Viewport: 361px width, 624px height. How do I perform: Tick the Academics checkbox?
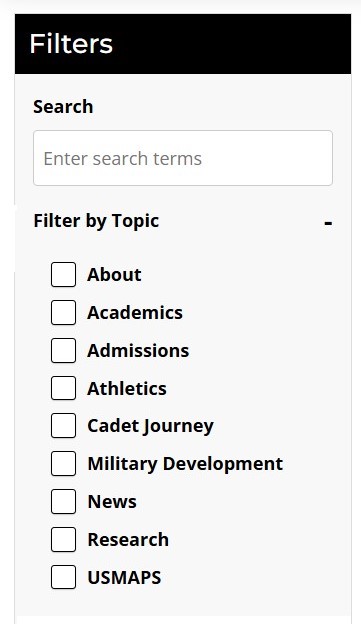(63, 312)
